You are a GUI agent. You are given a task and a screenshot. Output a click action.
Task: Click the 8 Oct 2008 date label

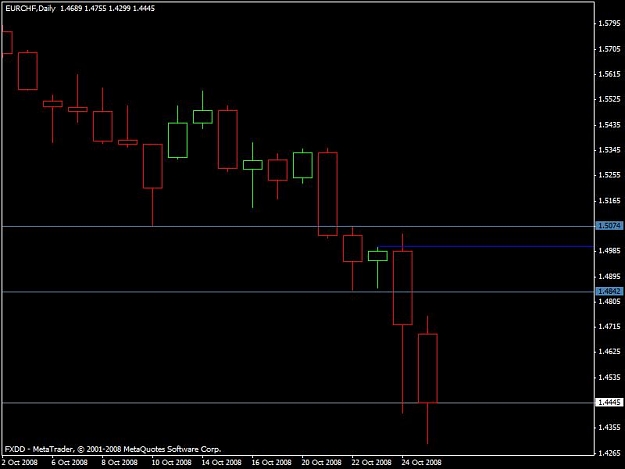click(x=119, y=462)
